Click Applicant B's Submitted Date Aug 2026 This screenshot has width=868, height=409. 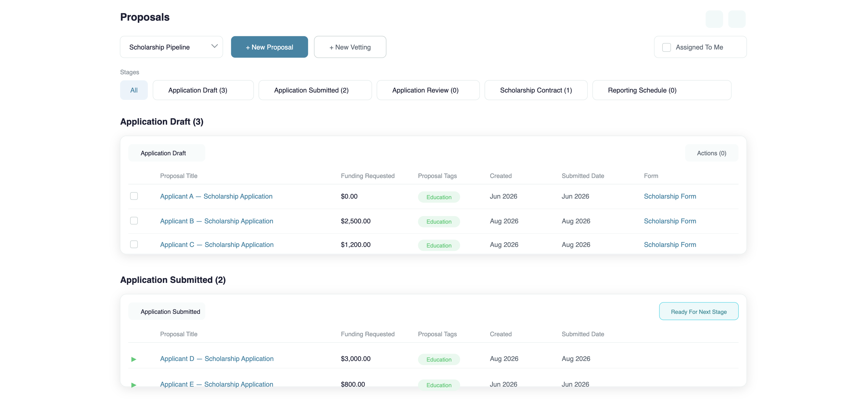click(x=576, y=221)
